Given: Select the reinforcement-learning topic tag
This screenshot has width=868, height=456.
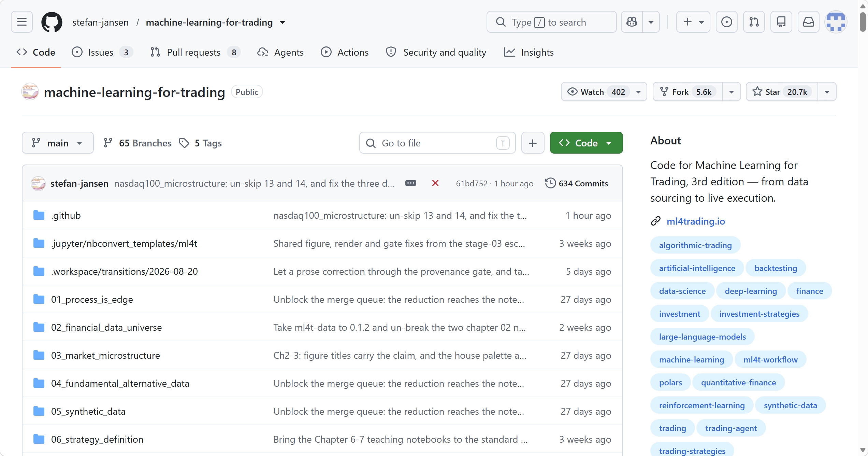Looking at the screenshot, I should (x=702, y=405).
